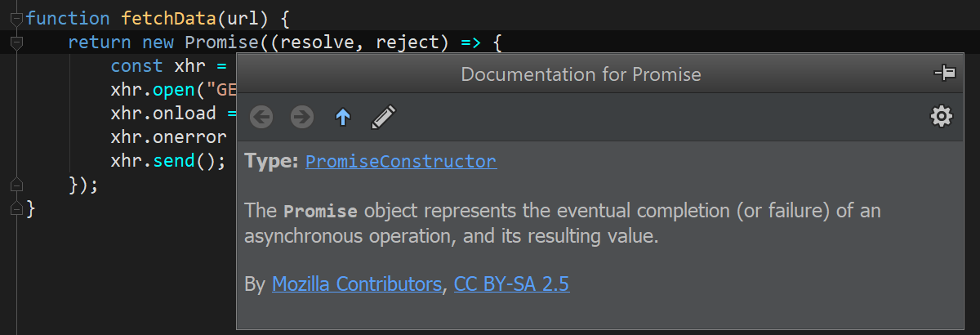Image resolution: width=980 pixels, height=335 pixels.
Task: Open the CC BY-SA 2.5 license link
Action: 511,284
